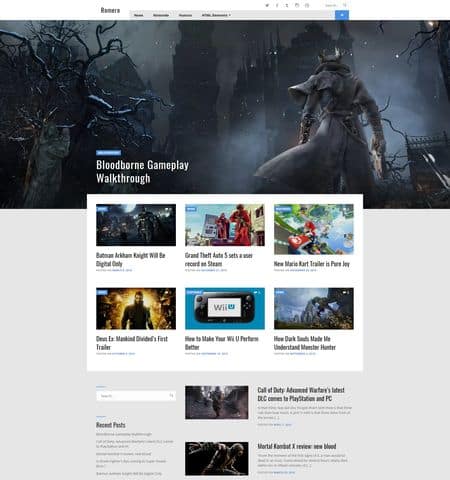This screenshot has width=450, height=480.
Task: Click the category tag on Mario Kart thumbnail
Action: tap(283, 209)
